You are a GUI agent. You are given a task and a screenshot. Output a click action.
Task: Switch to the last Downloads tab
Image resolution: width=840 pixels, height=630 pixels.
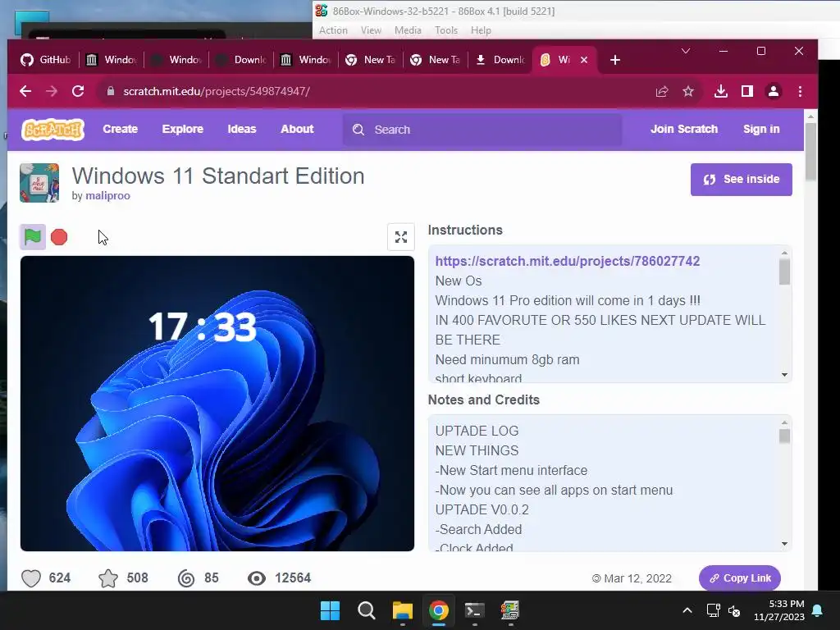tap(500, 60)
